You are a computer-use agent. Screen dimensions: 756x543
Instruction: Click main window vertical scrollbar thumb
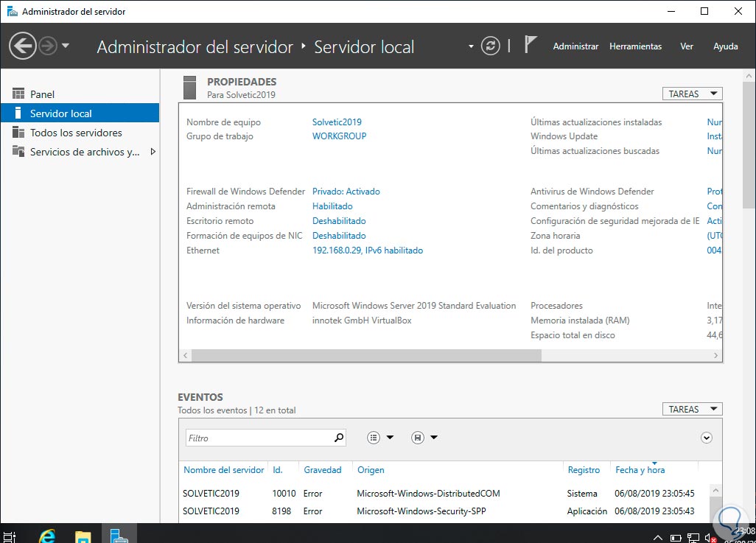click(x=749, y=146)
